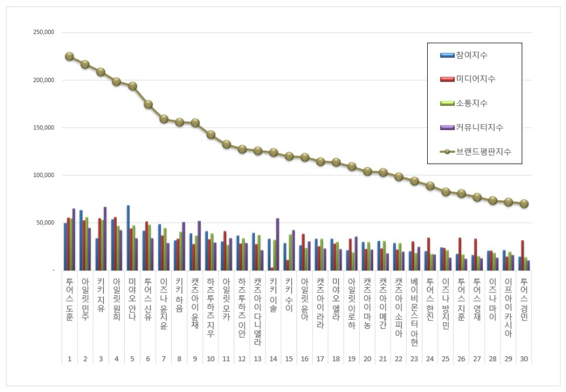Click the green 소통지수 legend marker
Screen dimensions: 566x392
[x=447, y=103]
